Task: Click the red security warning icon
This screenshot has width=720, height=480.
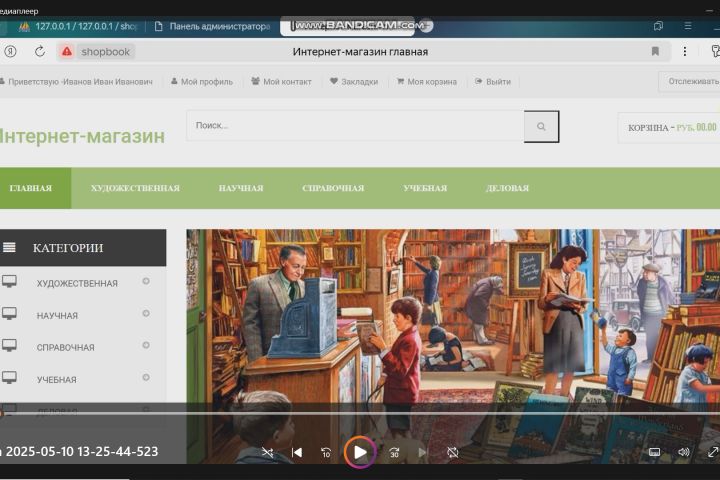Action: tap(67, 51)
